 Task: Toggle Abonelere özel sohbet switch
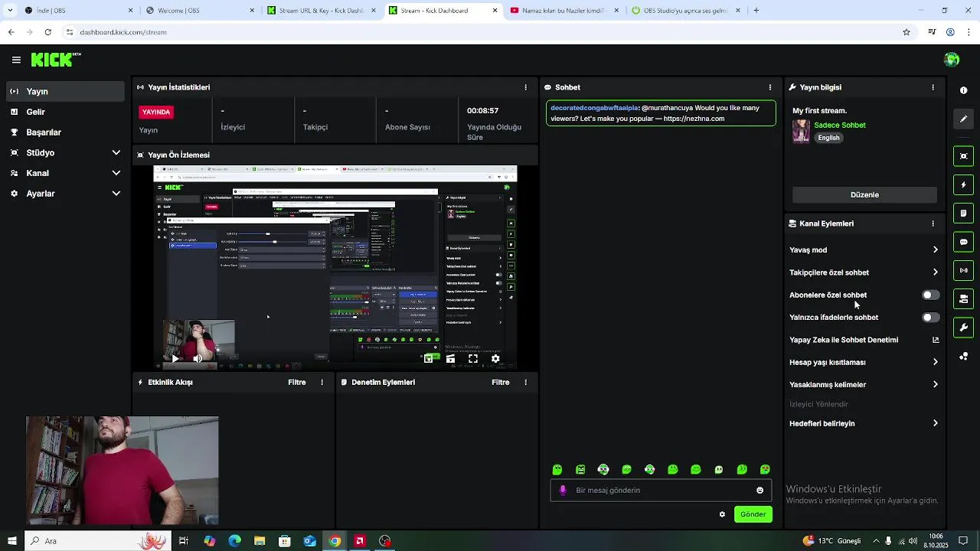tap(930, 295)
